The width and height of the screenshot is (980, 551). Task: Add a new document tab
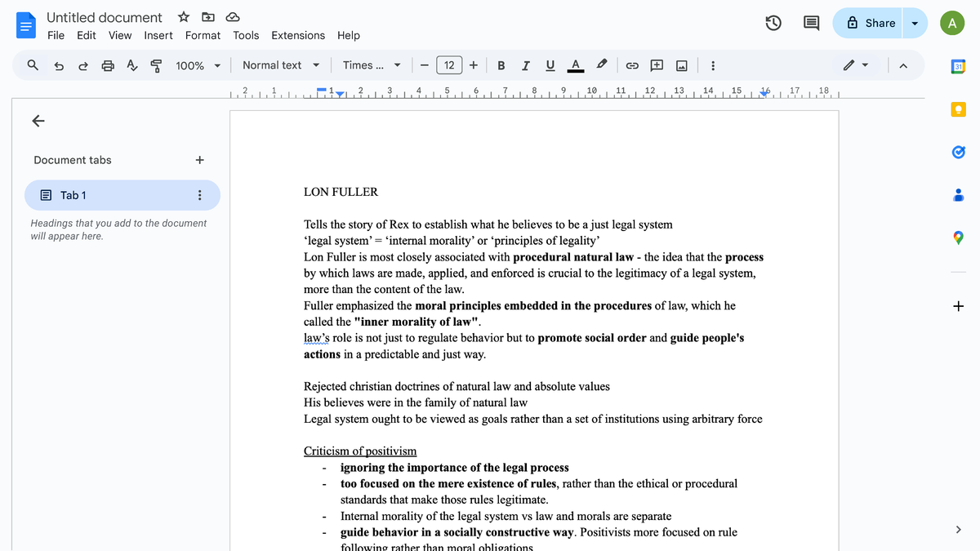[x=200, y=160]
